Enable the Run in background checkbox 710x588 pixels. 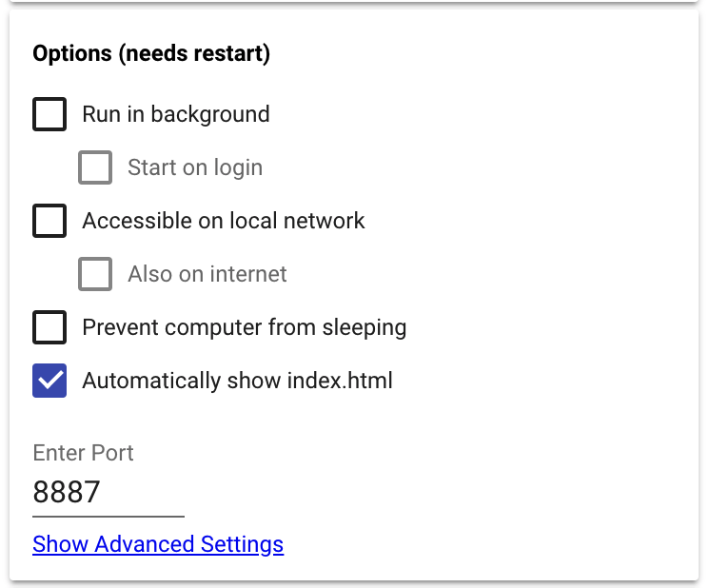[x=49, y=114]
